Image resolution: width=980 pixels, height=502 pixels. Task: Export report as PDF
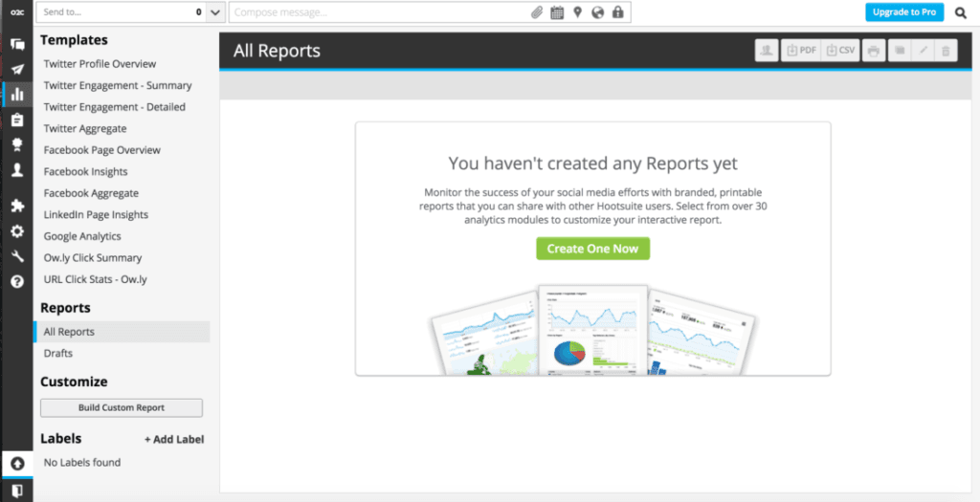pyautogui.click(x=801, y=51)
